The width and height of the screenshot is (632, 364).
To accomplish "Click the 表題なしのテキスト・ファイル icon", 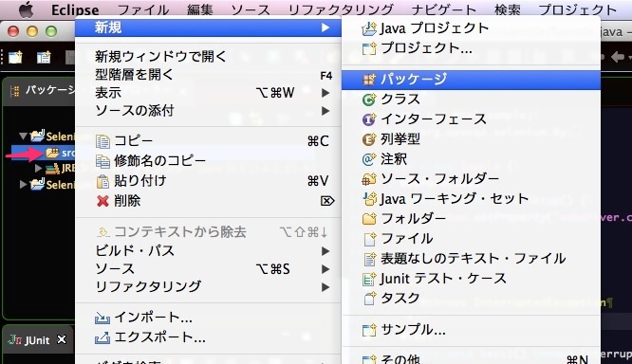I will (x=370, y=259).
